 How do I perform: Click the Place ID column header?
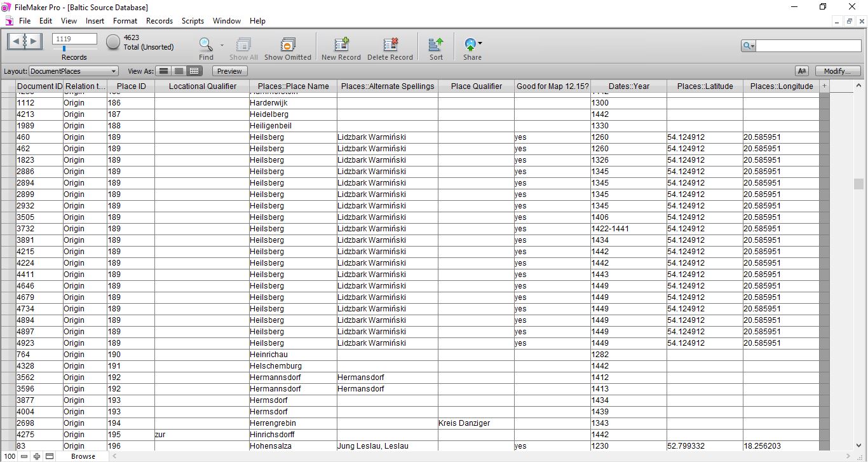tap(131, 86)
